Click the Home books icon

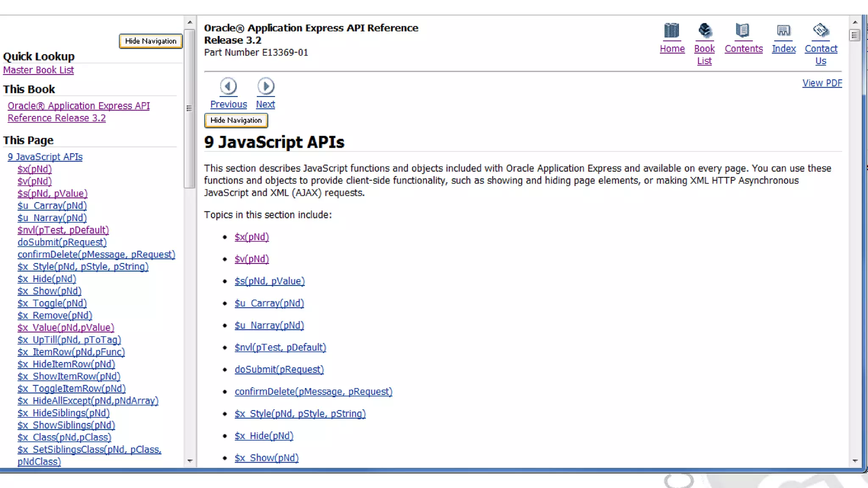[672, 30]
